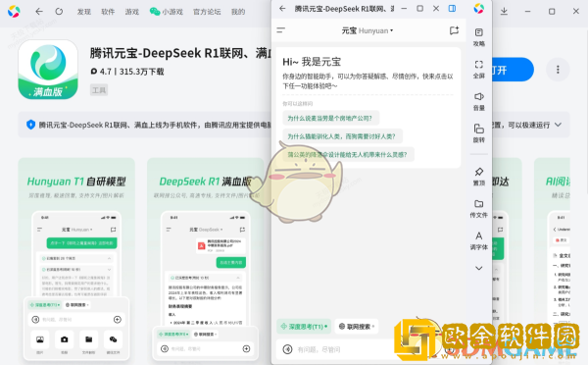Viewport: 588px width, 365px height.
Task: Open 传文件 file transfer
Action: pos(479,208)
